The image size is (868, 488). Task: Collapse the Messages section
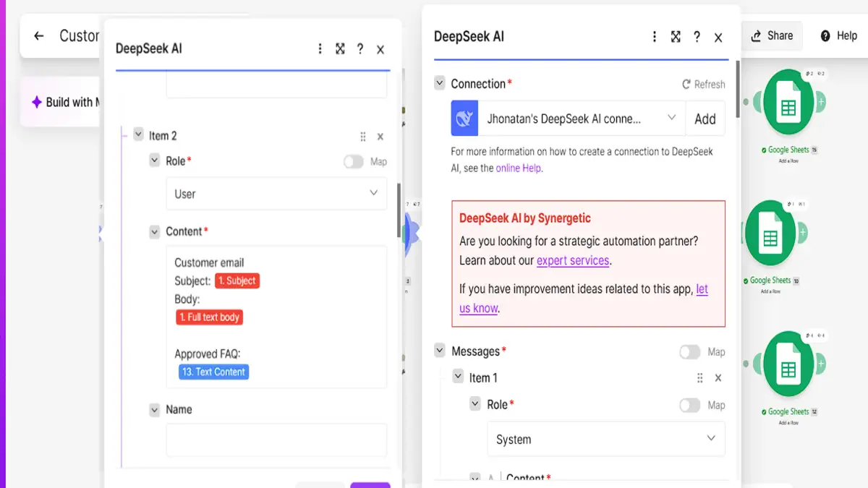coord(439,351)
